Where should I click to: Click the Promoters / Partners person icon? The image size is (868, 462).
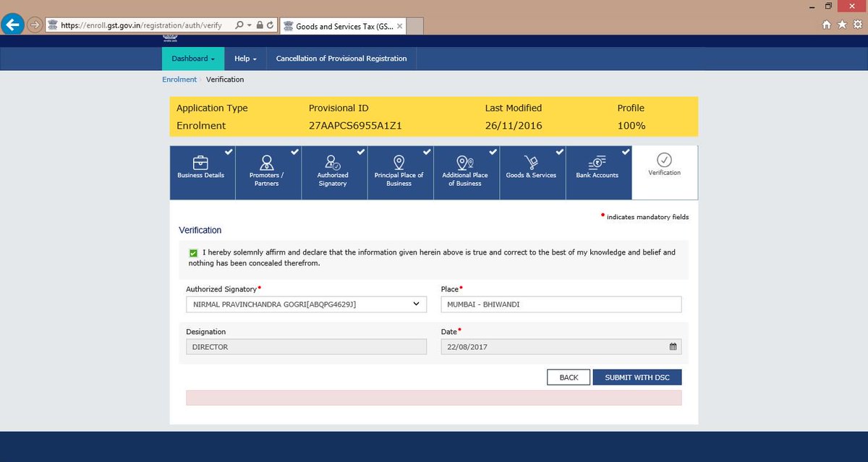tap(266, 161)
